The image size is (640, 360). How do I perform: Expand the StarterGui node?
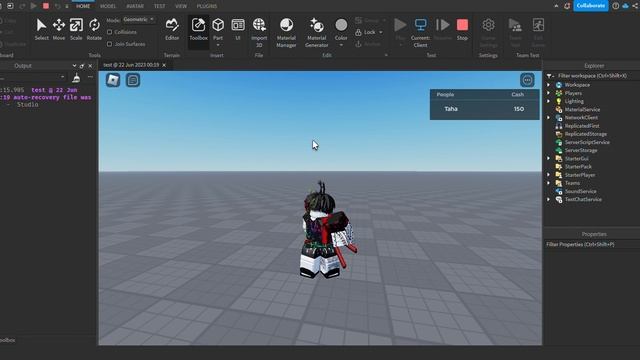pos(549,158)
